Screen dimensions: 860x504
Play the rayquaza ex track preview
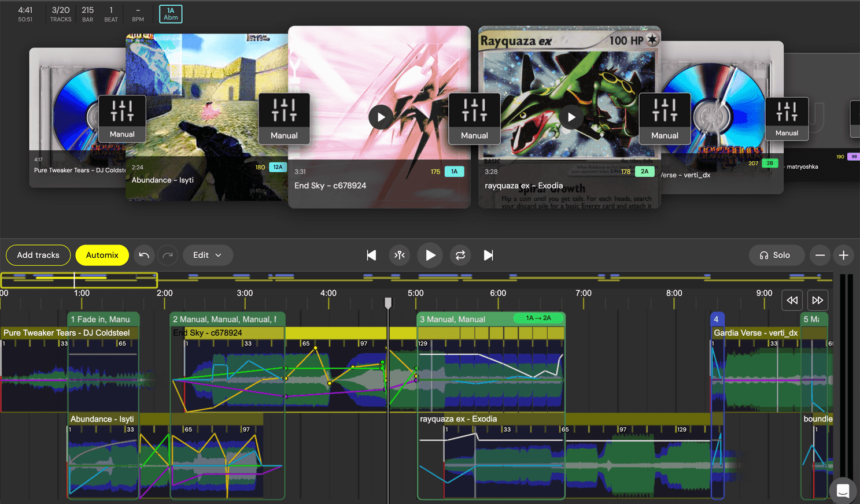pyautogui.click(x=571, y=117)
